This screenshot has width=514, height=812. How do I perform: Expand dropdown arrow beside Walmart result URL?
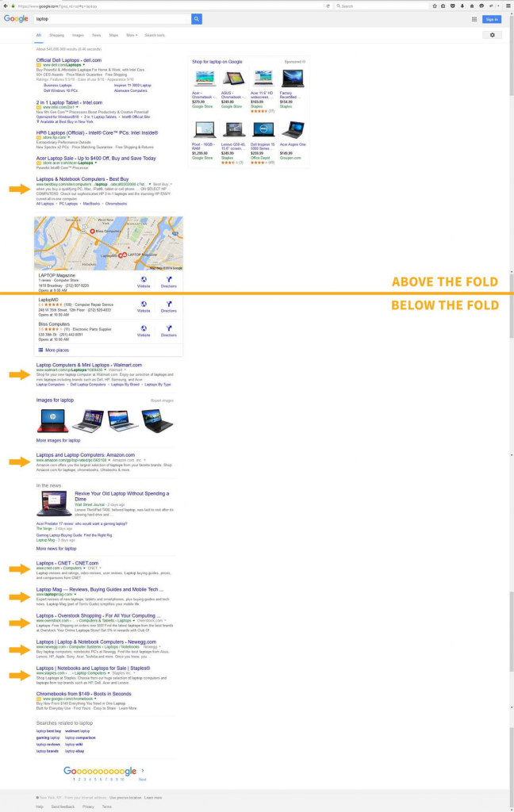coord(105,370)
